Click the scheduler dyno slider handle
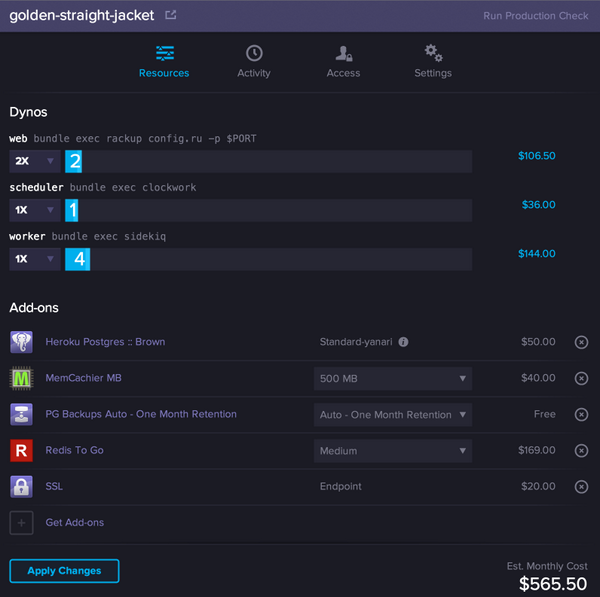Screen dimensions: 600x597 point(72,210)
